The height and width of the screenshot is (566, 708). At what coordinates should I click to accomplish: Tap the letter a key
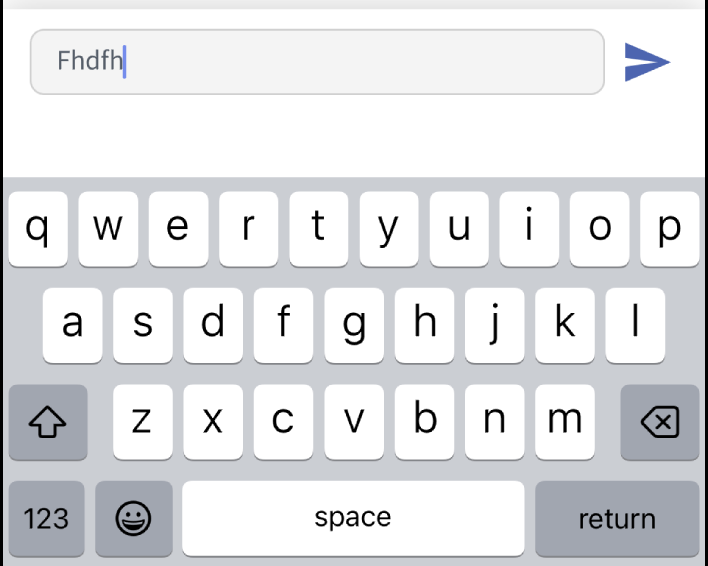pos(73,326)
